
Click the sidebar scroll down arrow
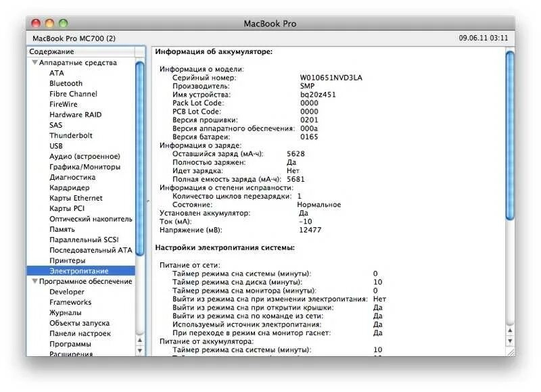(140, 351)
